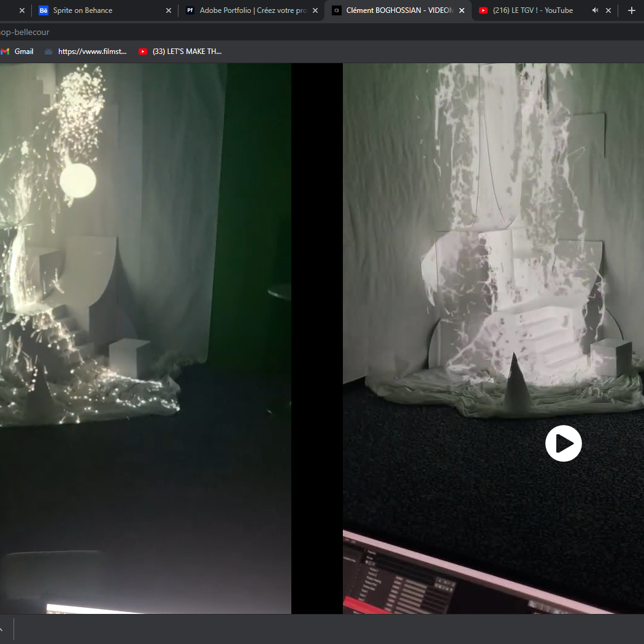The height and width of the screenshot is (644, 644).
Task: Close the Sprite on Behance tab
Action: tap(169, 10)
